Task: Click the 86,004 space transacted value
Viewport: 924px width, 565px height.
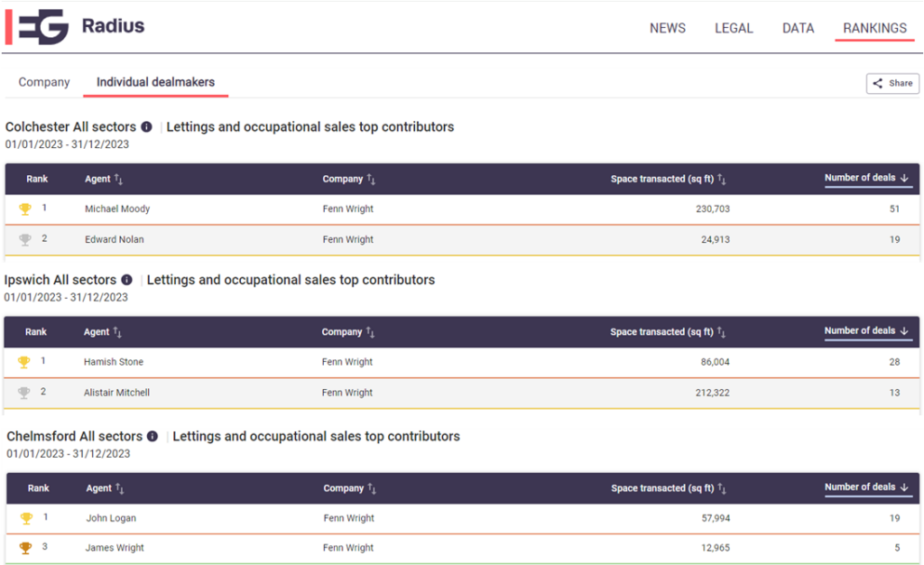Action: [715, 362]
